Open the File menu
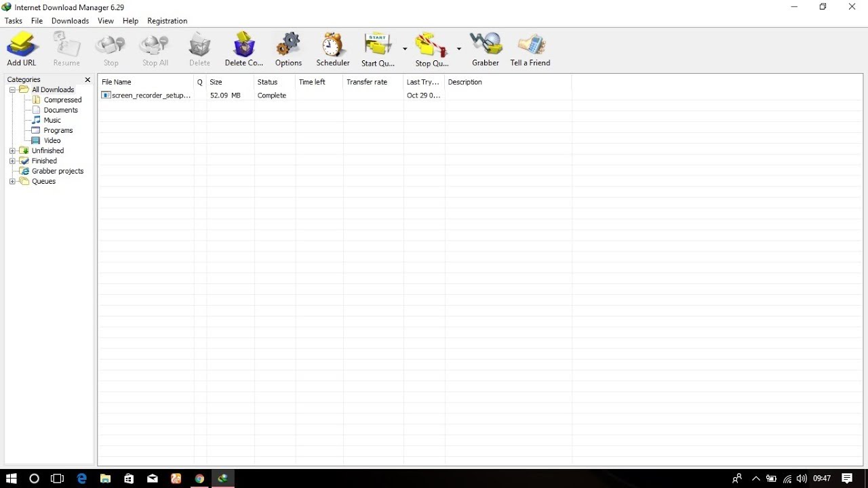Screen dimensions: 868x488 (37, 21)
